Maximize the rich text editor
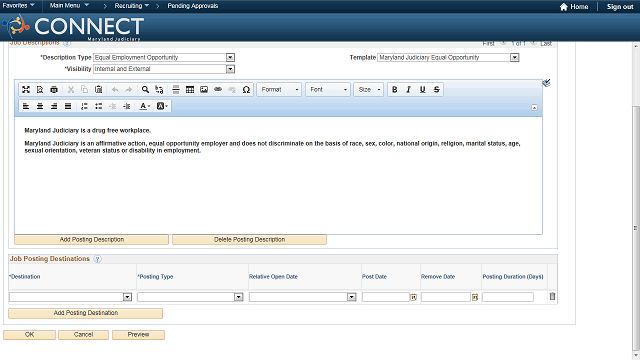Screen dimensions: 640x360 tap(26, 89)
